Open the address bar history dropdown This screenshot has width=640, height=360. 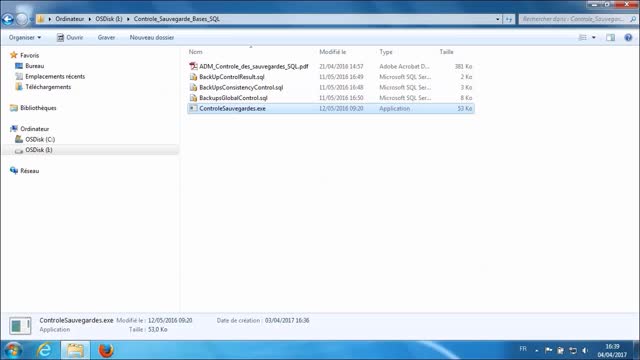(498, 19)
